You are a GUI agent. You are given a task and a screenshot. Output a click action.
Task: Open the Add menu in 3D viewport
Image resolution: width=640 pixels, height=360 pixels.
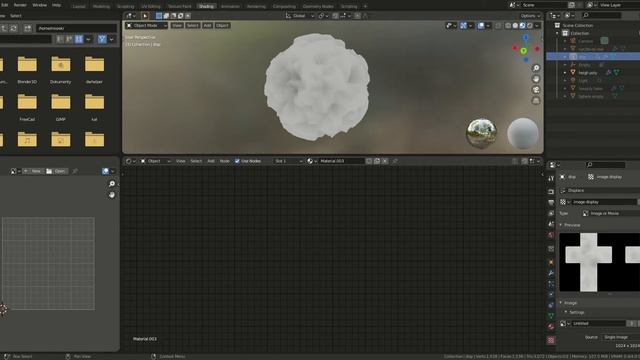(x=207, y=25)
